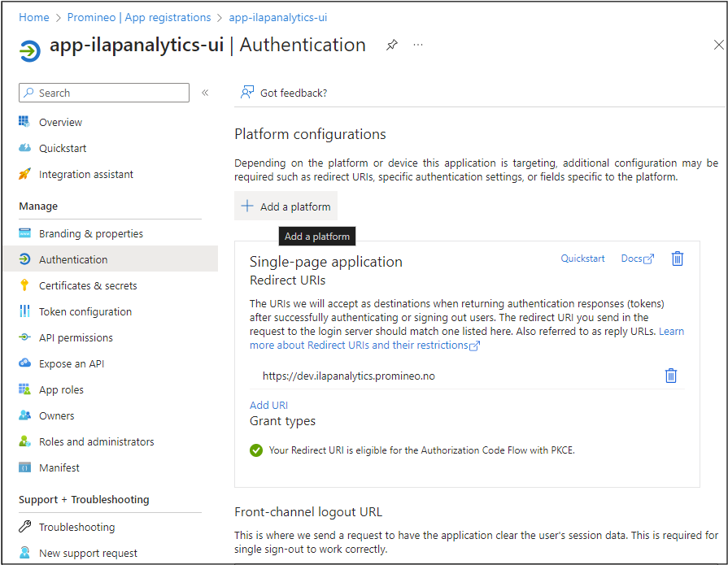The height and width of the screenshot is (565, 728).
Task: Click the app registration logo icon
Action: click(x=30, y=50)
